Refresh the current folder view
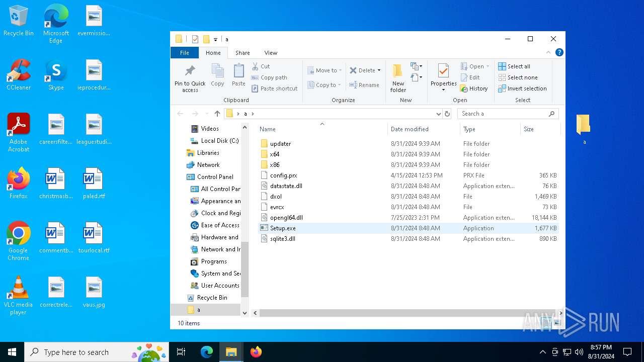 click(447, 114)
